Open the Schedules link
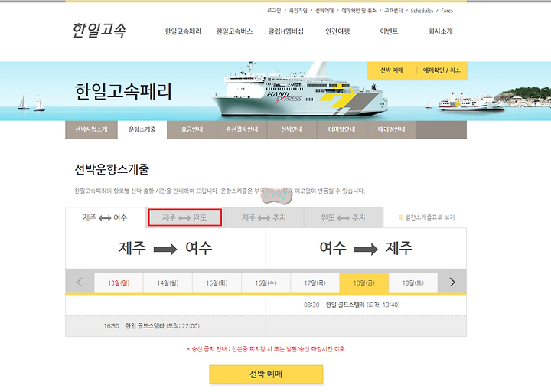551x392 pixels. pos(422,11)
